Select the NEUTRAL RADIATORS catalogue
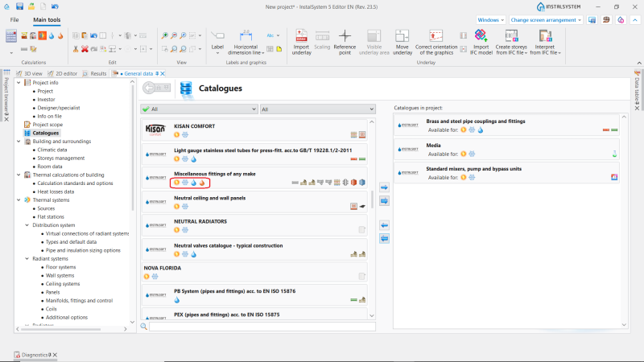Screen dimensions: 644x362 (x=254, y=225)
